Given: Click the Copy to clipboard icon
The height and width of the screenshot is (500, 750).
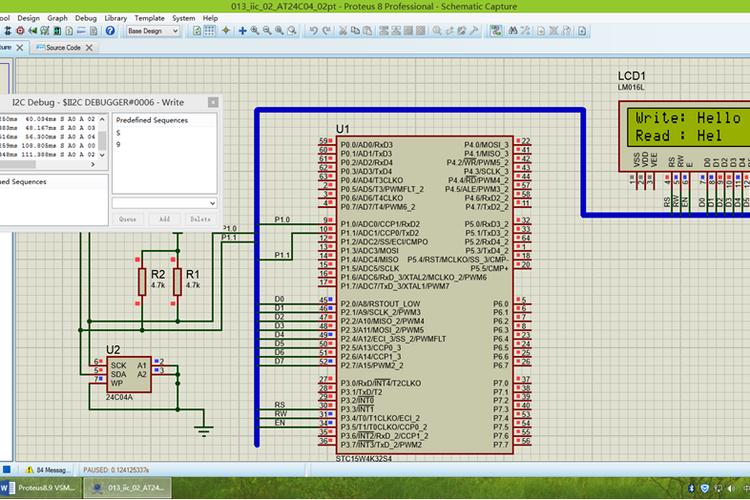Looking at the screenshot, I should click(x=355, y=31).
